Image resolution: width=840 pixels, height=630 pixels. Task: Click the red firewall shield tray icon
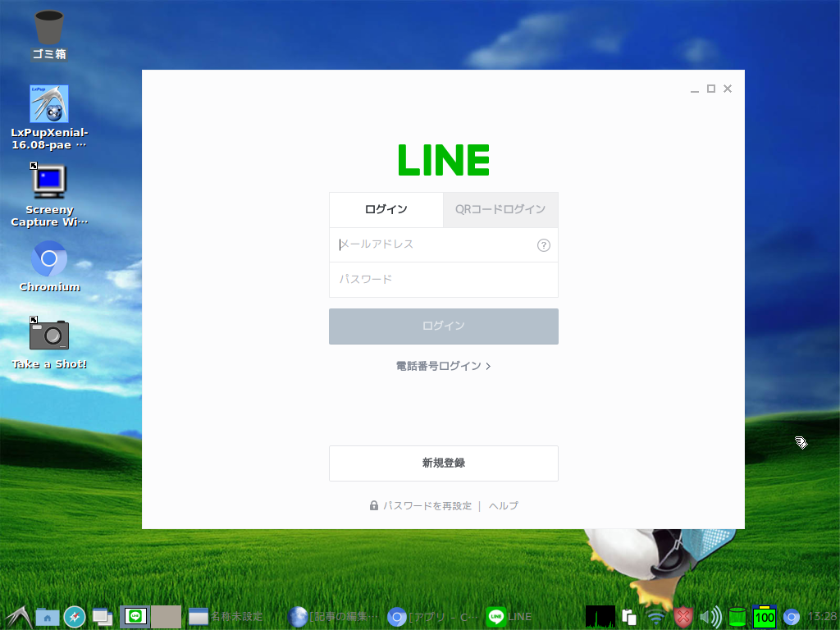click(683, 617)
